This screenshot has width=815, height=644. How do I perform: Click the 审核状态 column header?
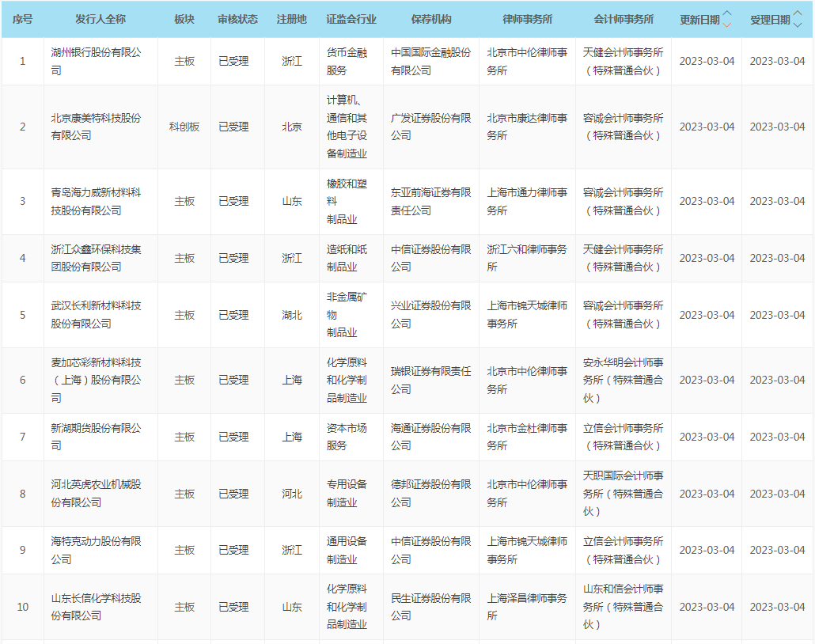(237, 19)
